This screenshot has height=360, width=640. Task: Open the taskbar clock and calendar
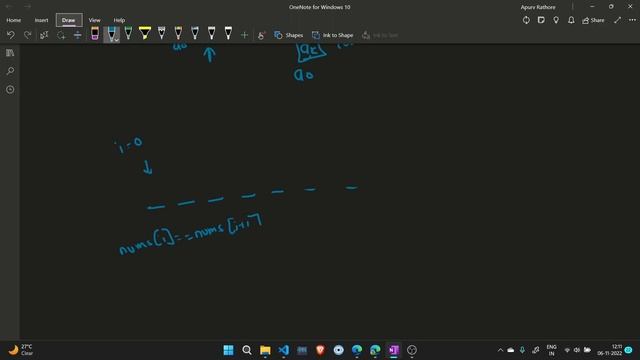click(x=610, y=350)
